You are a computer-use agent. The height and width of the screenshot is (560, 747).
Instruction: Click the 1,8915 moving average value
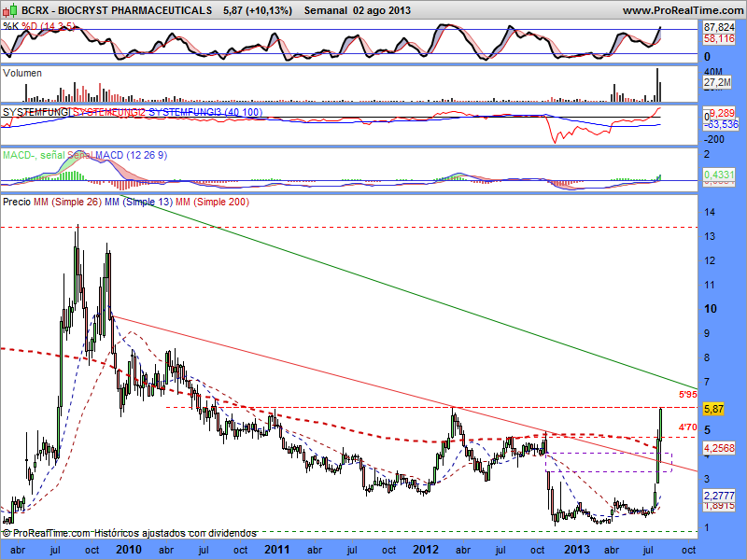click(x=719, y=506)
